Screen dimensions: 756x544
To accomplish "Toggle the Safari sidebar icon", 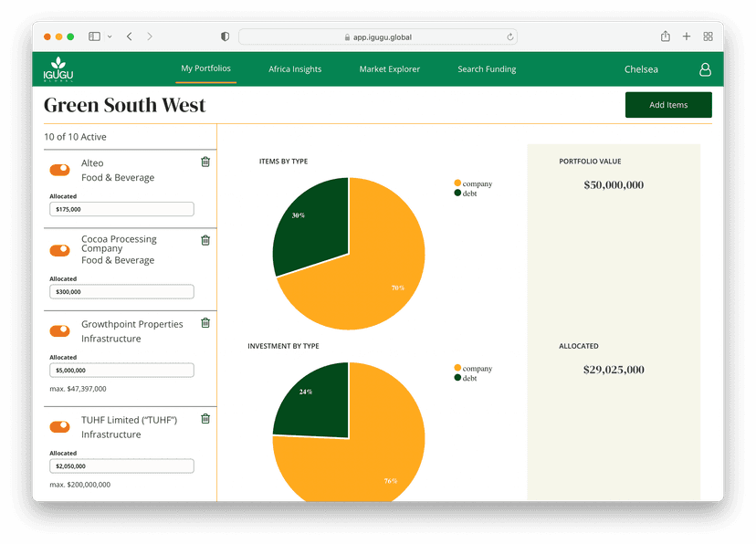I will click(x=95, y=37).
